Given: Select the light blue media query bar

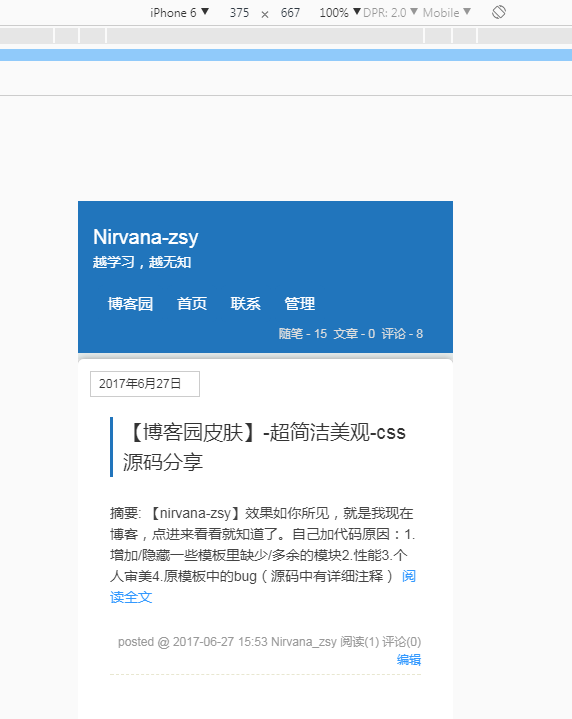Looking at the screenshot, I should 286,55.
